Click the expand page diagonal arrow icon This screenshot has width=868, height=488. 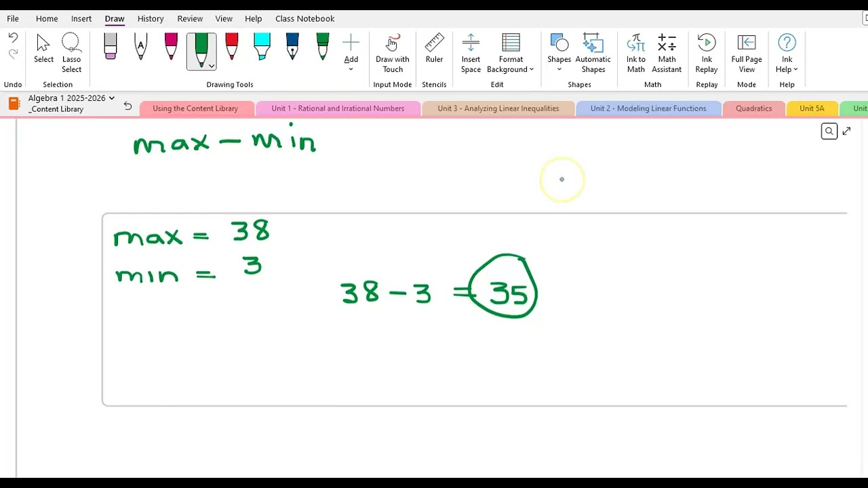pyautogui.click(x=846, y=131)
